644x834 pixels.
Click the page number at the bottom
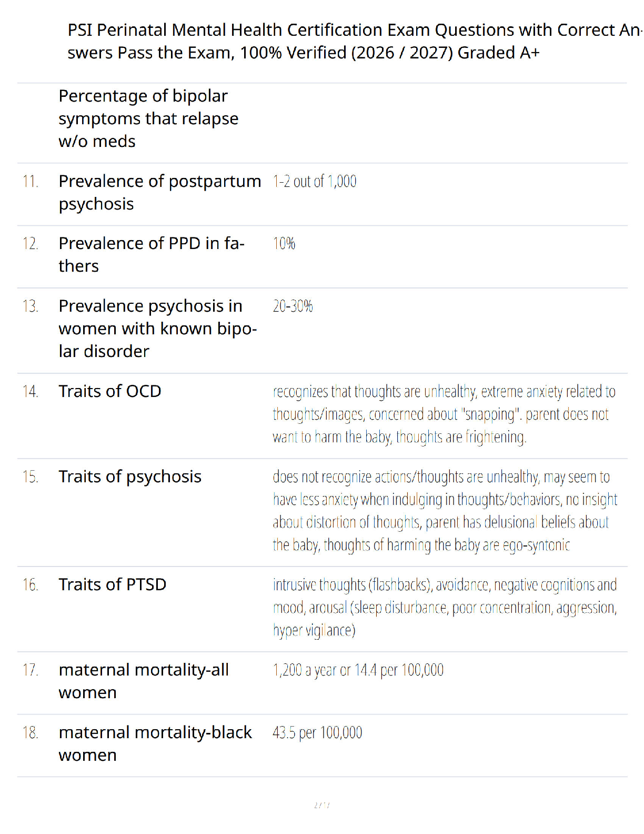322,805
